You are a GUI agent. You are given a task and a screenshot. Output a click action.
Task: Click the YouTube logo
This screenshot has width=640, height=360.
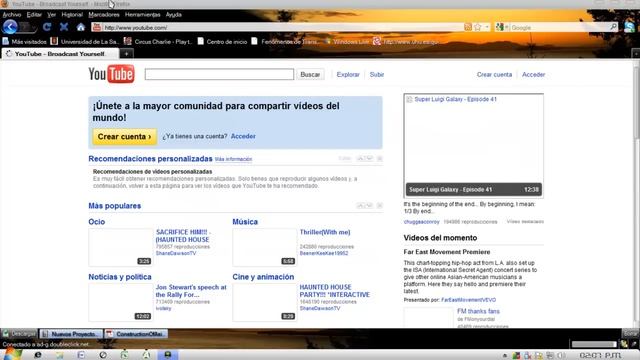111,74
